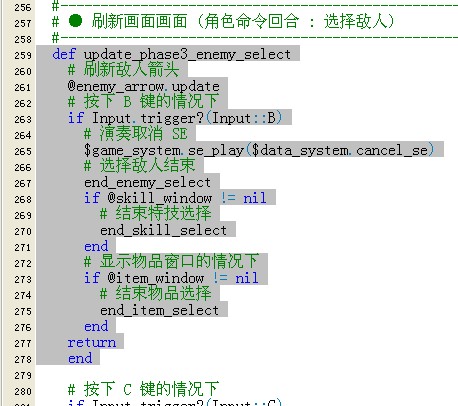Click 'end_item_select' on line 275

coord(159,310)
